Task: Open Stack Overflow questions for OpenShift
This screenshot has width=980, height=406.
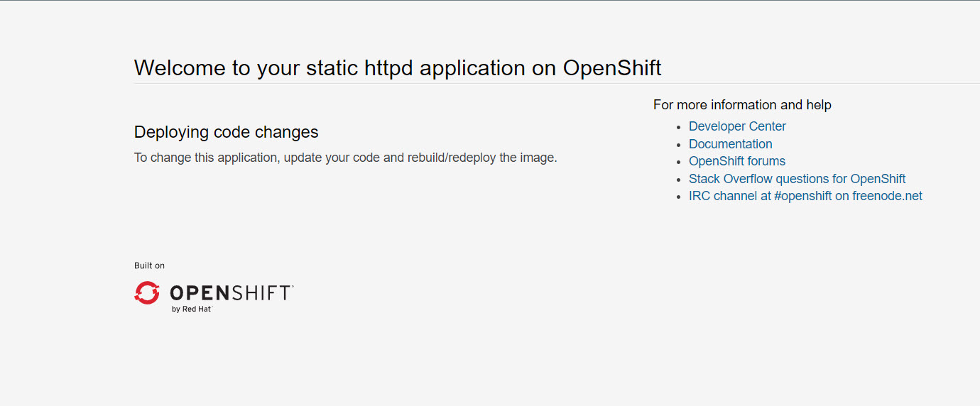Action: point(797,179)
